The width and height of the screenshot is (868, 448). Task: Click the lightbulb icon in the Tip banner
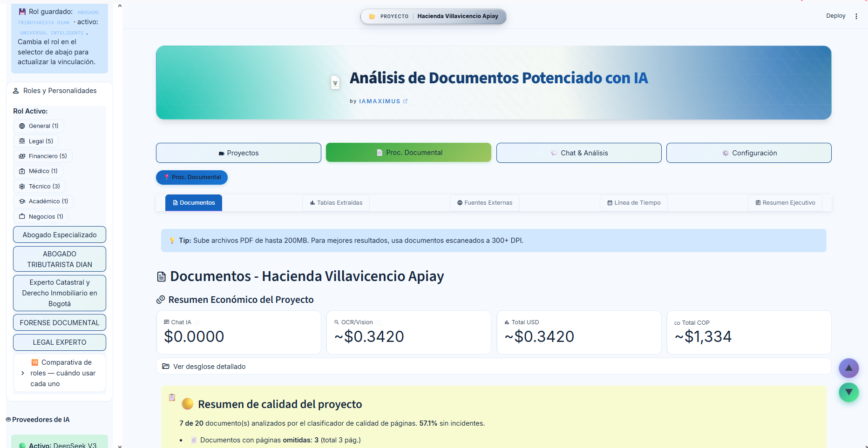pyautogui.click(x=172, y=241)
